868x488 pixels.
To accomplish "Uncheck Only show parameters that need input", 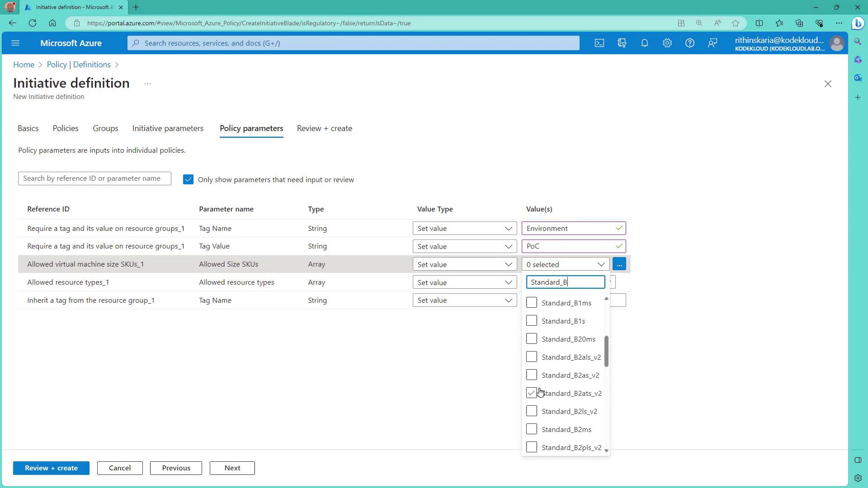I will point(188,180).
